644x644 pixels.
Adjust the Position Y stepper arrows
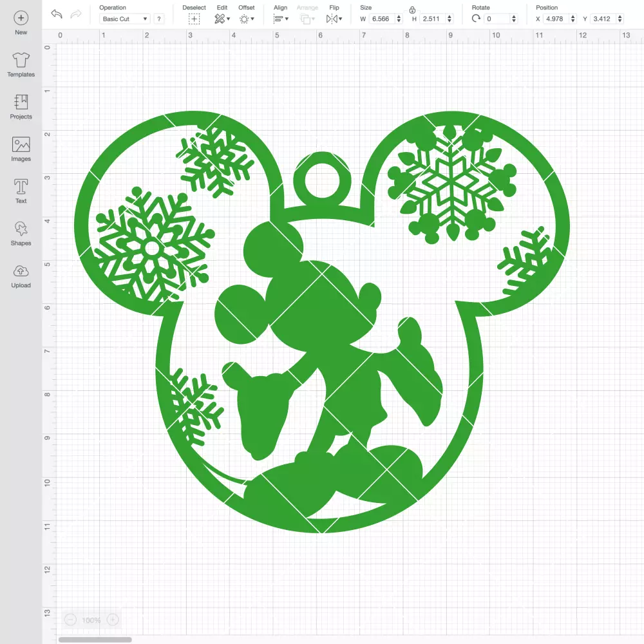pos(620,19)
